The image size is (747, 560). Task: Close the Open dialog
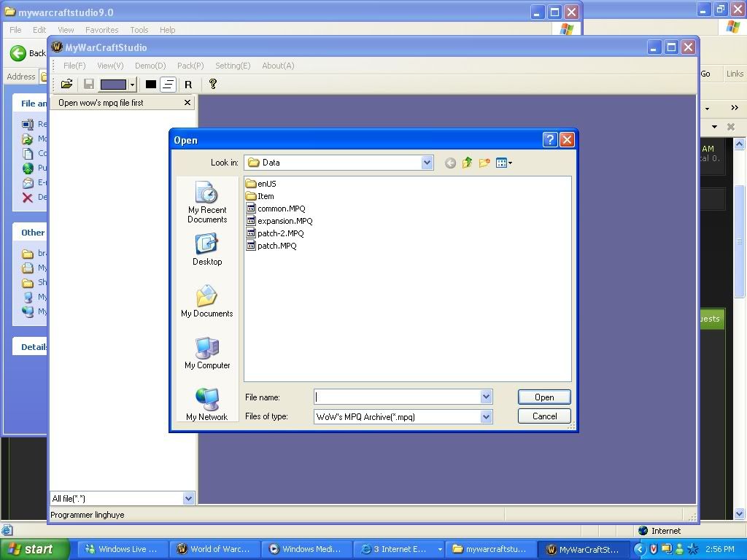[566, 139]
